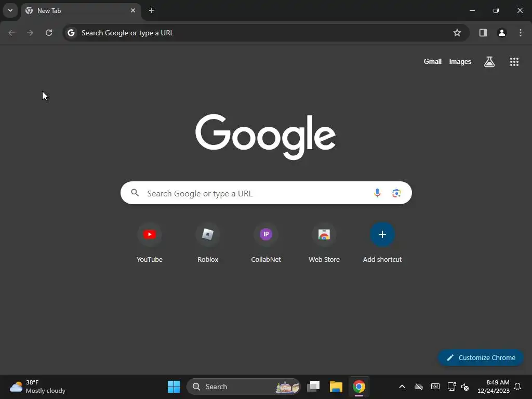Click the Google G icon in address bar

71,33
